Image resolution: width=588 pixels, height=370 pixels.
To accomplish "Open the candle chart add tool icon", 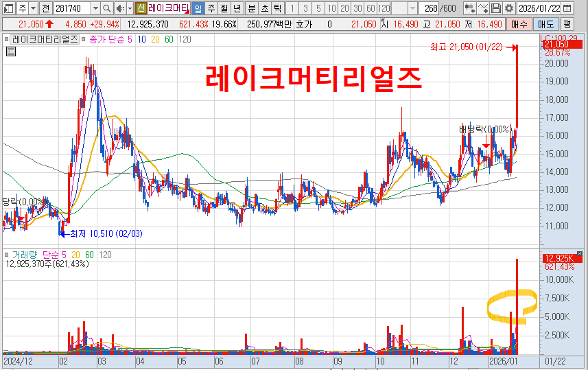I will [469, 8].
